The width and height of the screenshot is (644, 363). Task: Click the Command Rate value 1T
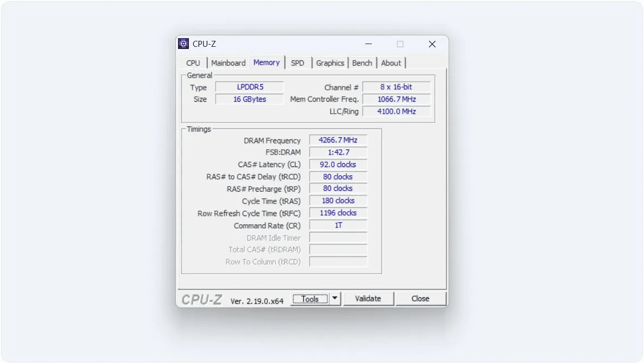point(338,225)
